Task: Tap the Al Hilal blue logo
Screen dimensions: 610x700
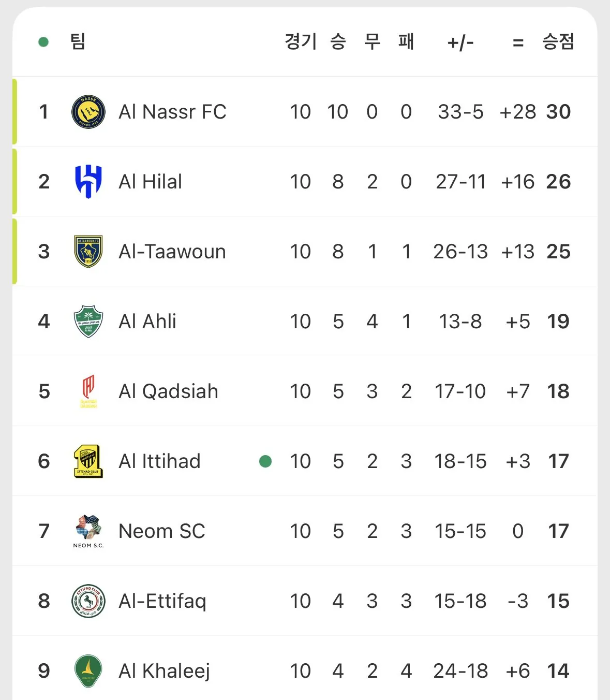Action: [x=88, y=182]
